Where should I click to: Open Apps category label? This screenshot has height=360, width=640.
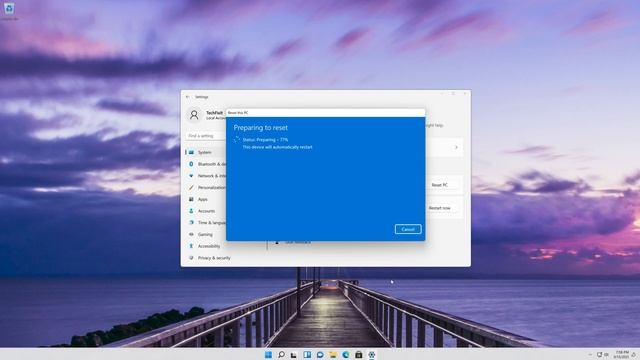click(x=203, y=199)
